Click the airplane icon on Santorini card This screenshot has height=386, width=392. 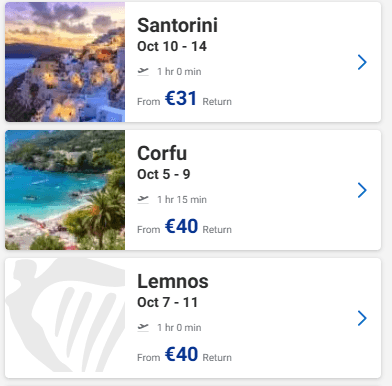[x=143, y=71]
